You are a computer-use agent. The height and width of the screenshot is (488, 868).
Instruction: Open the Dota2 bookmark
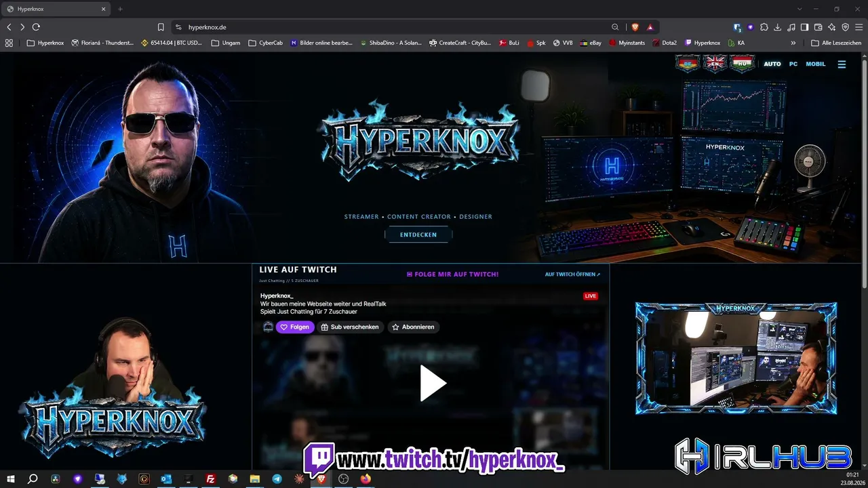(x=665, y=43)
